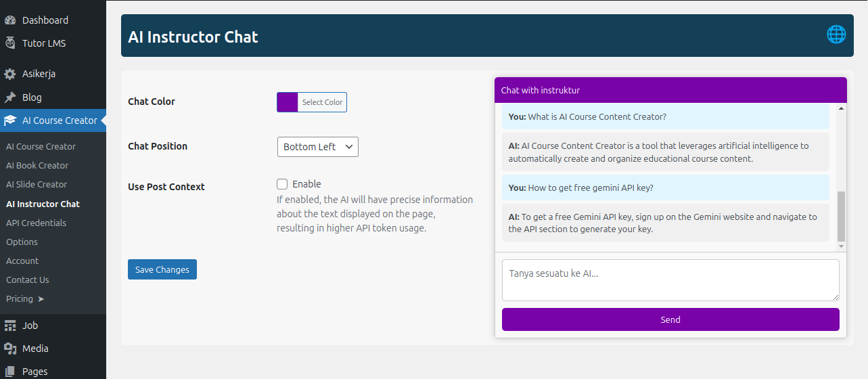Click the Job menu icon
Viewport: 868px width, 379px height.
pyautogui.click(x=10, y=326)
